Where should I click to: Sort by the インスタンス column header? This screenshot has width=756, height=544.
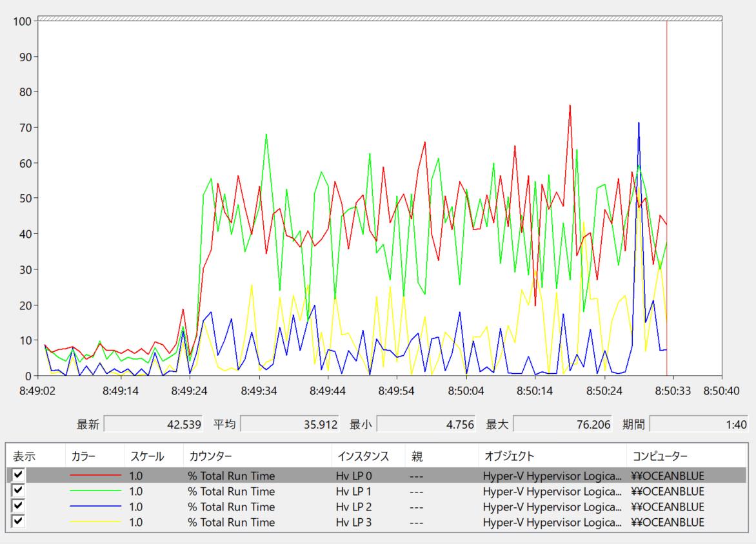coord(368,456)
